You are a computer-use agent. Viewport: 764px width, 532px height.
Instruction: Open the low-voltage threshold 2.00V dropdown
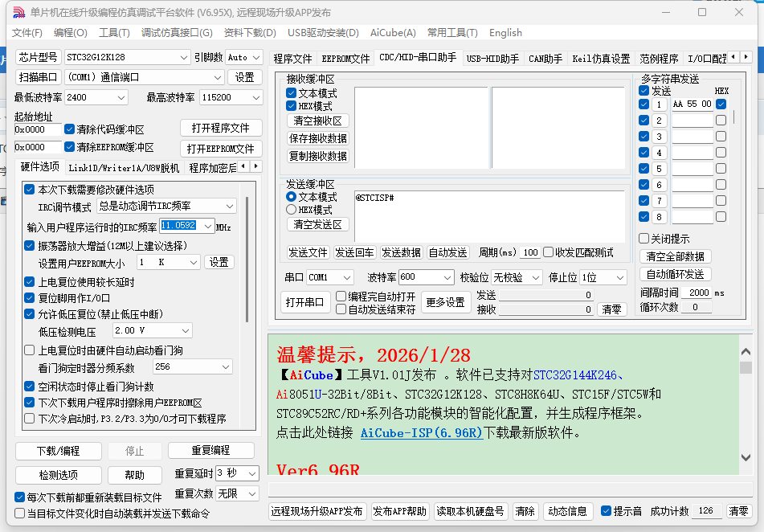coord(151,330)
